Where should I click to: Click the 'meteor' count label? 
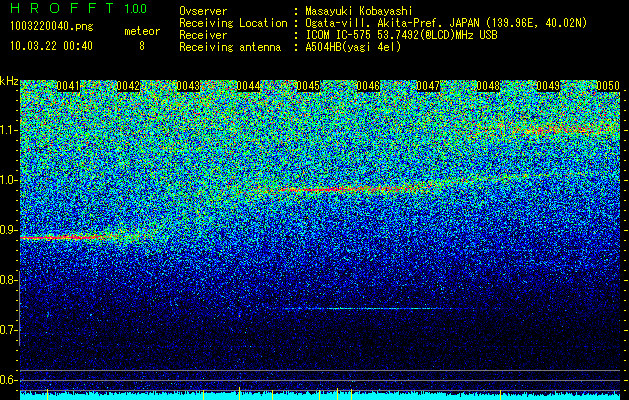pos(142,31)
